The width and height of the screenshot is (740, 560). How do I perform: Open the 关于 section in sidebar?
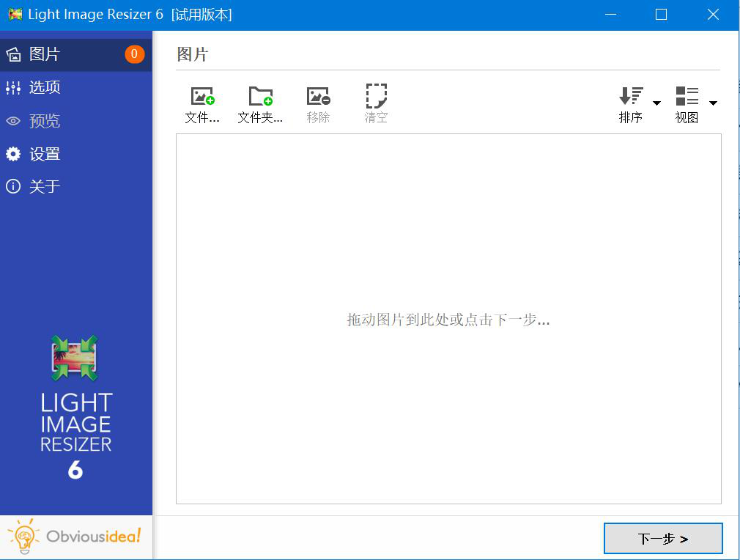(75, 186)
